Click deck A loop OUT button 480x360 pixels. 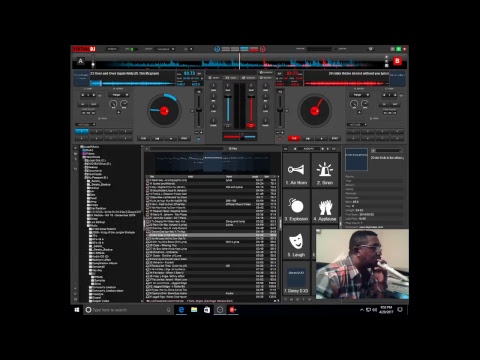[94, 104]
